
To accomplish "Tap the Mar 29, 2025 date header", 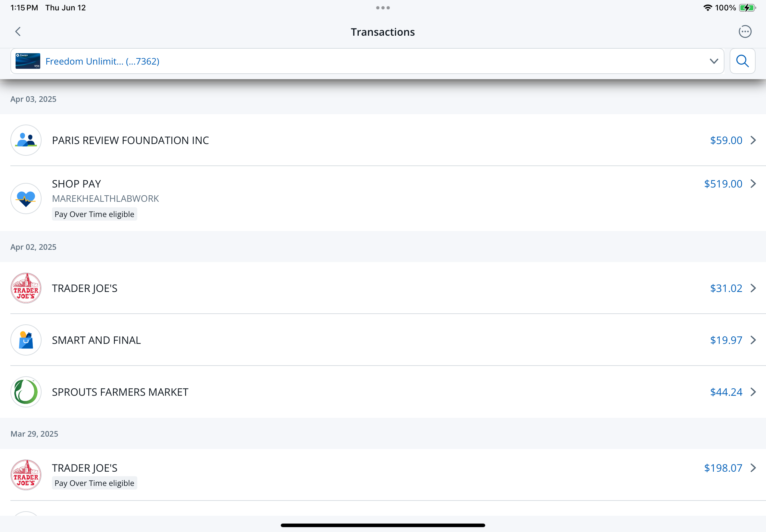I will coord(34,434).
